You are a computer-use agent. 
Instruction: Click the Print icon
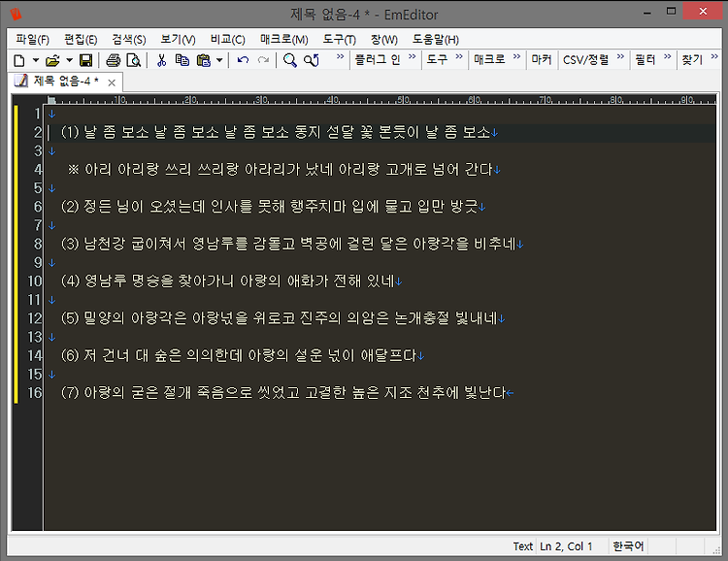pos(113,60)
